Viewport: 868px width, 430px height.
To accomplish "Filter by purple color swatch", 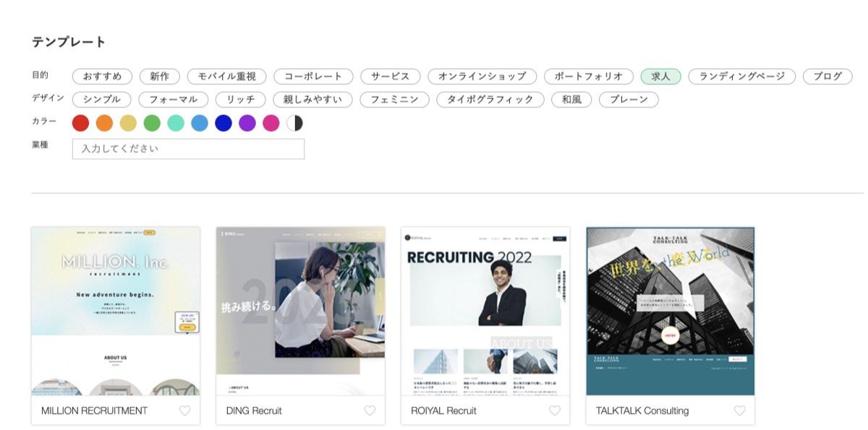I will click(247, 124).
